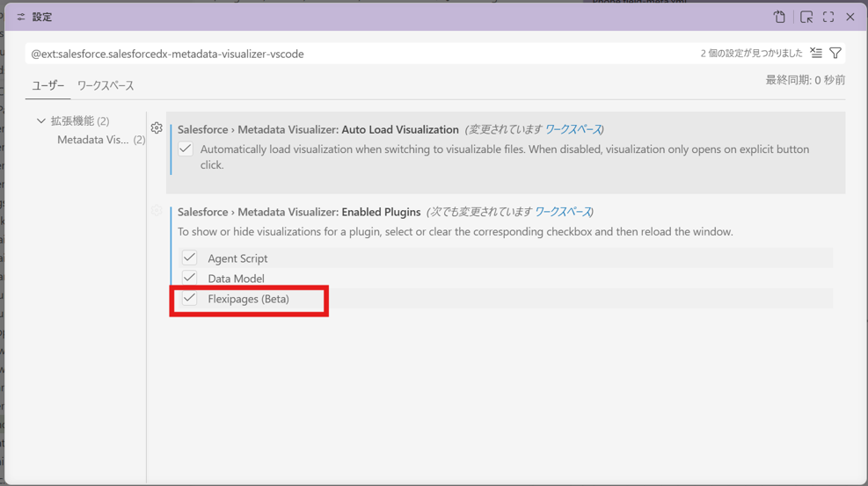Click the 最終同期 status text

[x=805, y=80]
